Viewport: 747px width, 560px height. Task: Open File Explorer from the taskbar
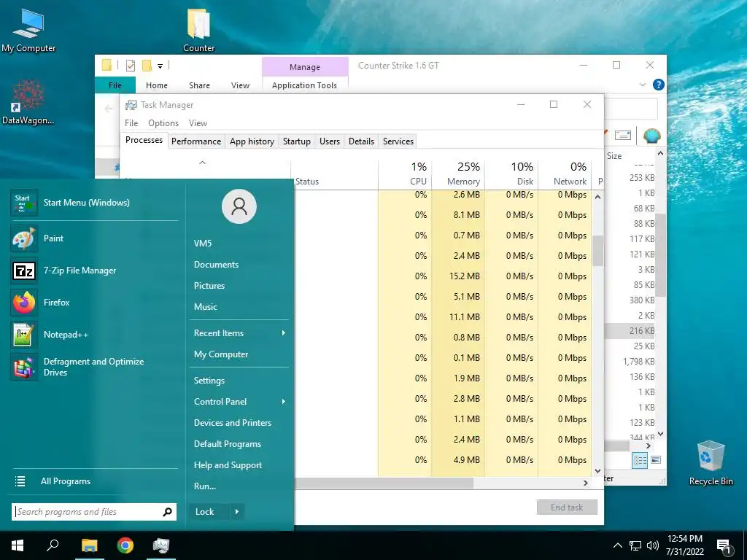point(89,545)
